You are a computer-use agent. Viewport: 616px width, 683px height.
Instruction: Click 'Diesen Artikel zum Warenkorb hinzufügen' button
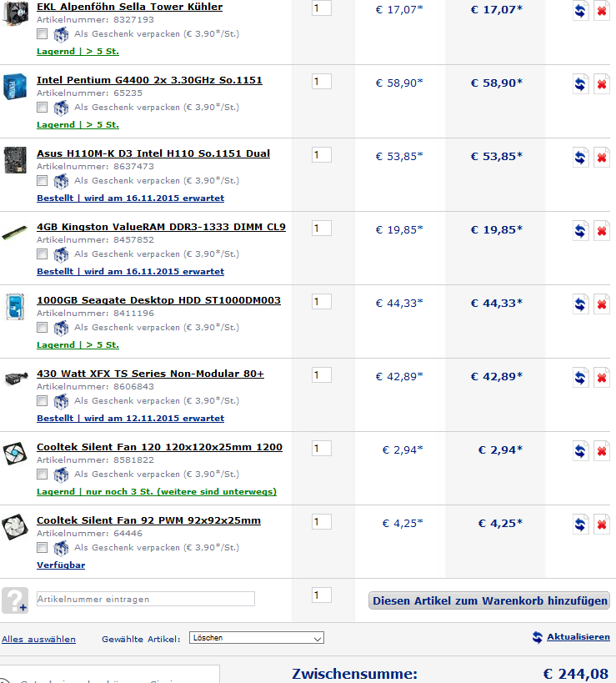pyautogui.click(x=489, y=600)
